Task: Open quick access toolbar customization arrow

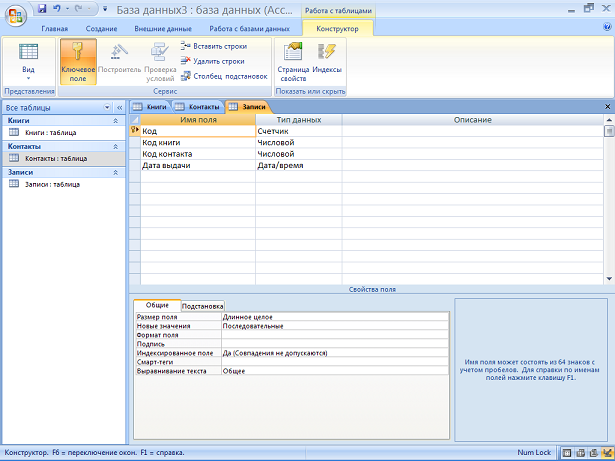Action: click(105, 8)
